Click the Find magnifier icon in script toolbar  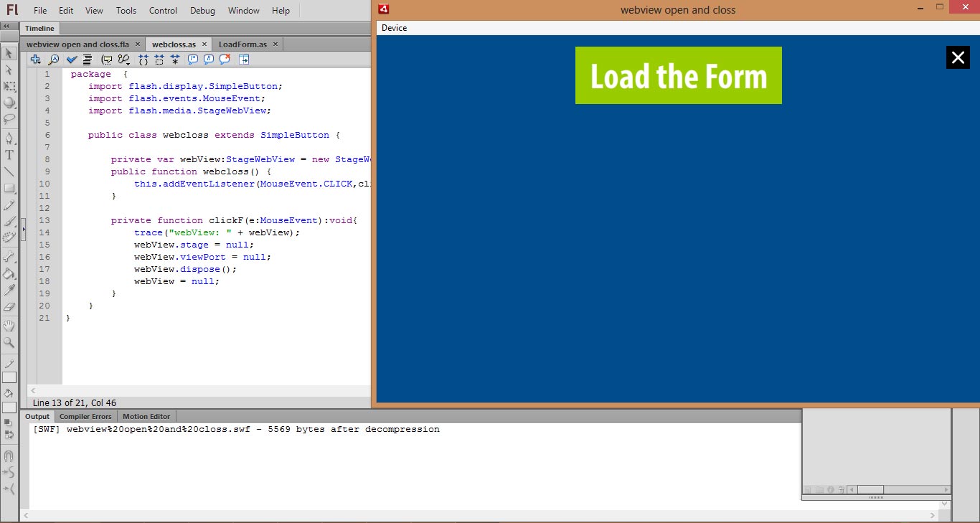pos(53,60)
